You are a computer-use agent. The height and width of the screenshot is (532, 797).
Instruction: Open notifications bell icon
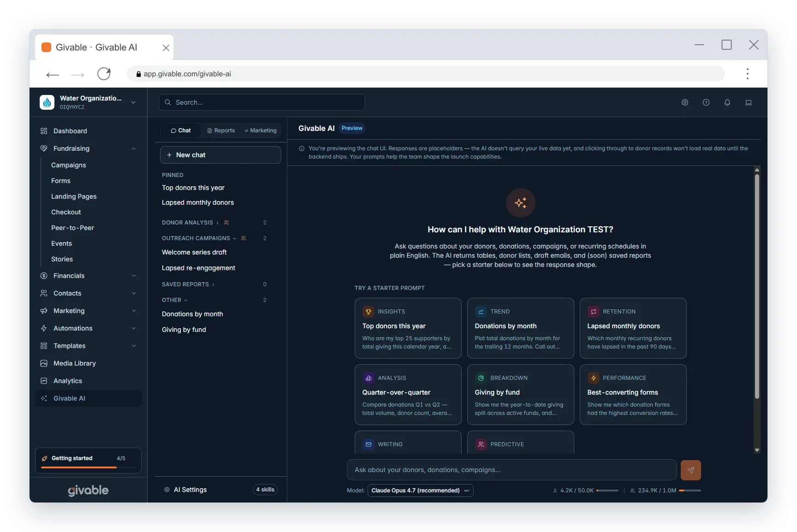pos(727,102)
